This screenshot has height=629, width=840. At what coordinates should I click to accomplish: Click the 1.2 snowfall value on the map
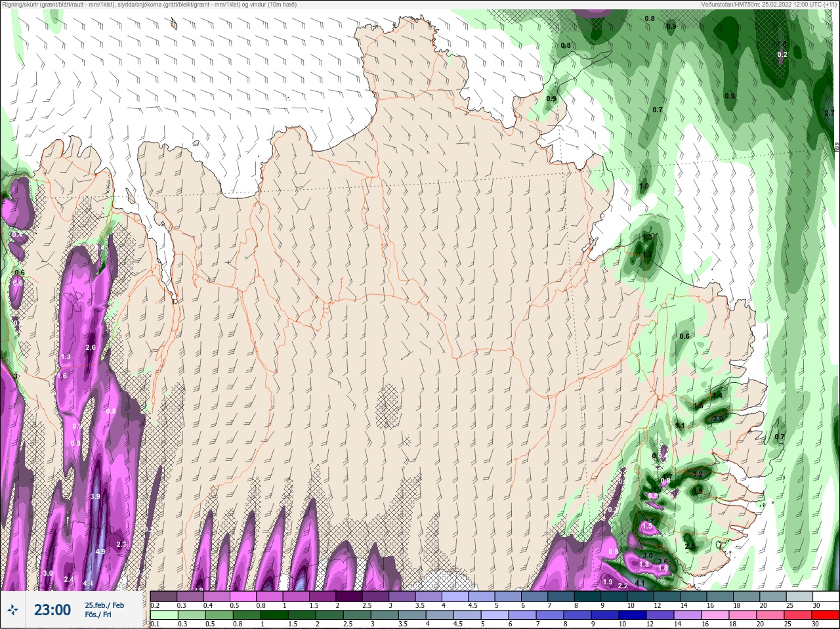click(x=647, y=255)
